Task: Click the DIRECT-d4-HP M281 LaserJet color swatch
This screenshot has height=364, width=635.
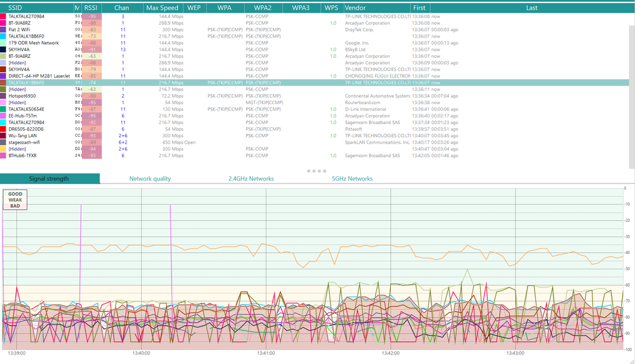Action: (x=3, y=76)
